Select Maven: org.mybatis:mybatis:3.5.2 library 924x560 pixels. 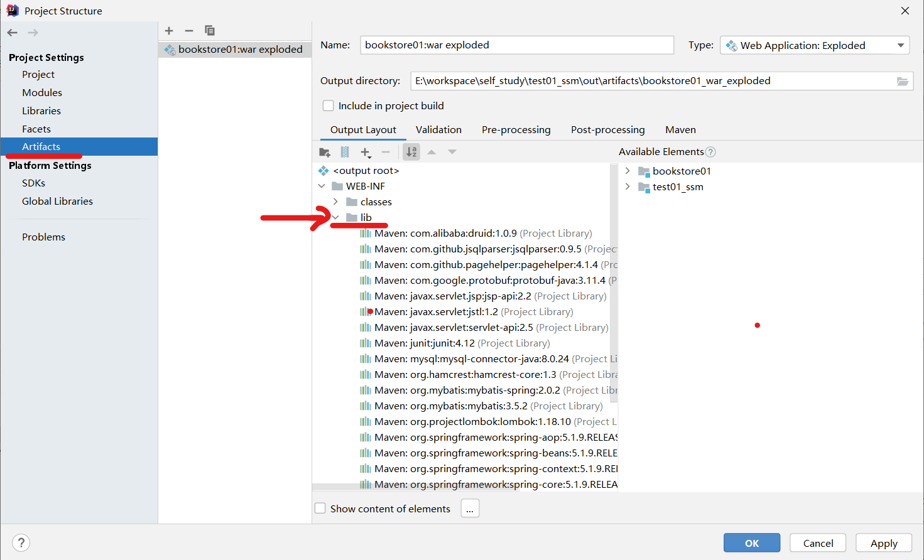(481, 406)
